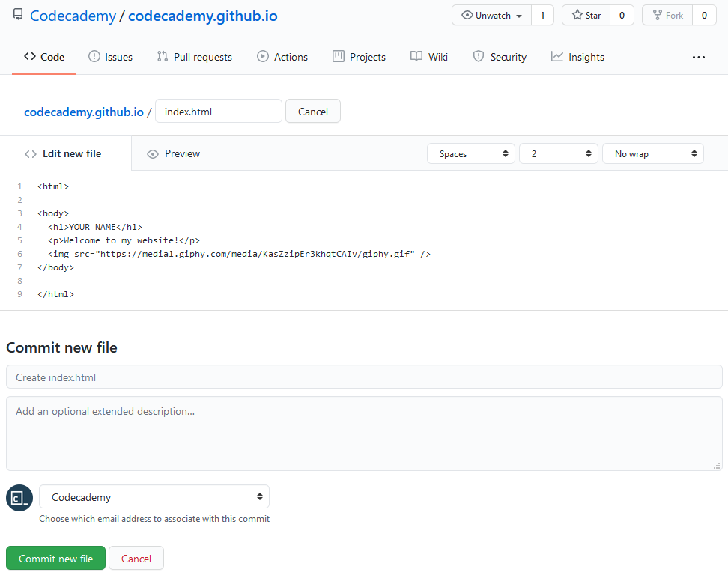
Task: Click the red Cancel button at bottom
Action: 136,559
